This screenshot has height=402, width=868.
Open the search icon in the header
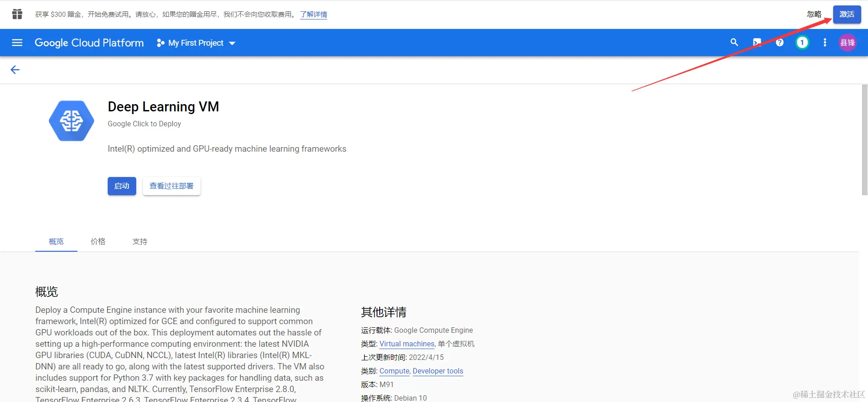click(x=734, y=43)
